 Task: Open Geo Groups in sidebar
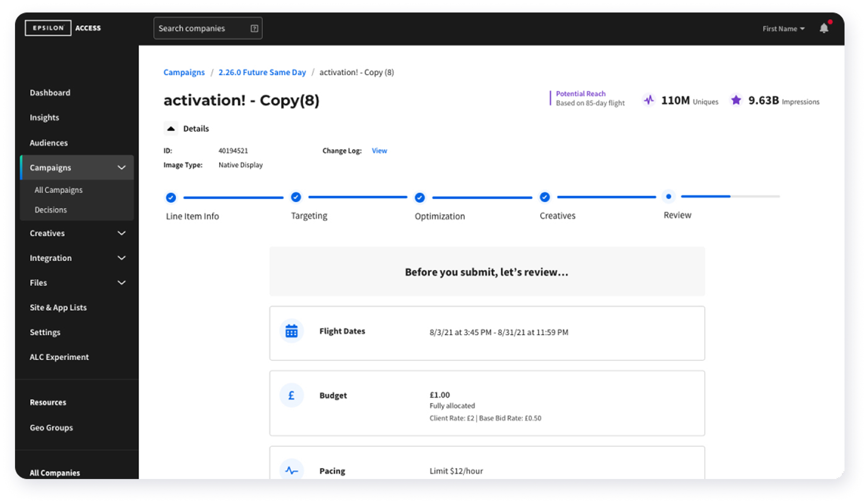point(51,428)
